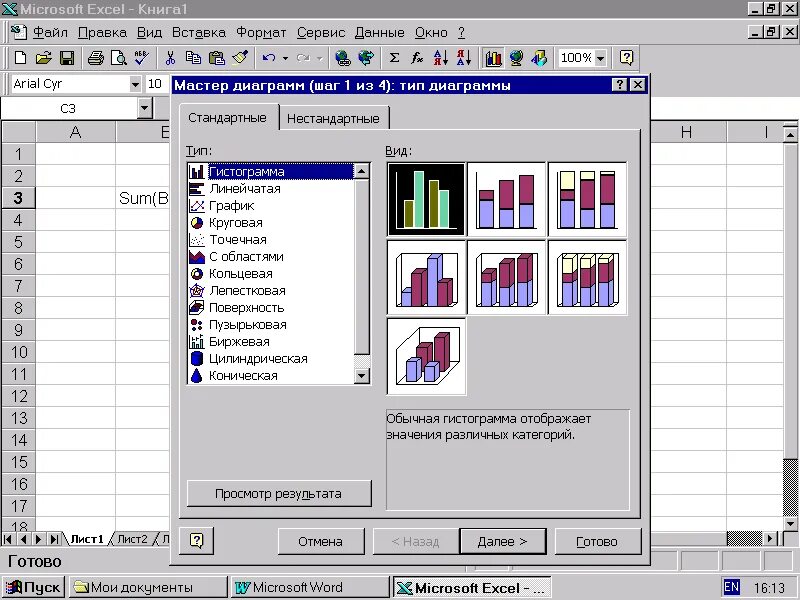Click the Map globe toolbar icon

(x=516, y=58)
